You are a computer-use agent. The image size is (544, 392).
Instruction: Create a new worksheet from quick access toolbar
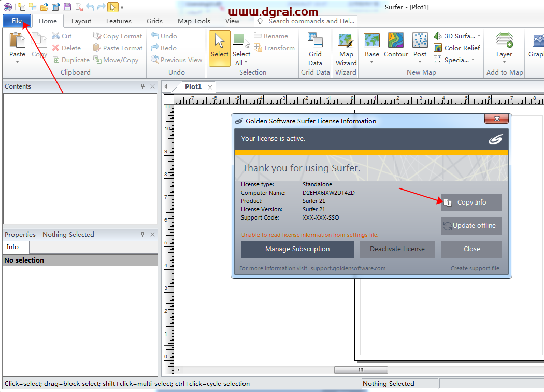pyautogui.click(x=33, y=7)
